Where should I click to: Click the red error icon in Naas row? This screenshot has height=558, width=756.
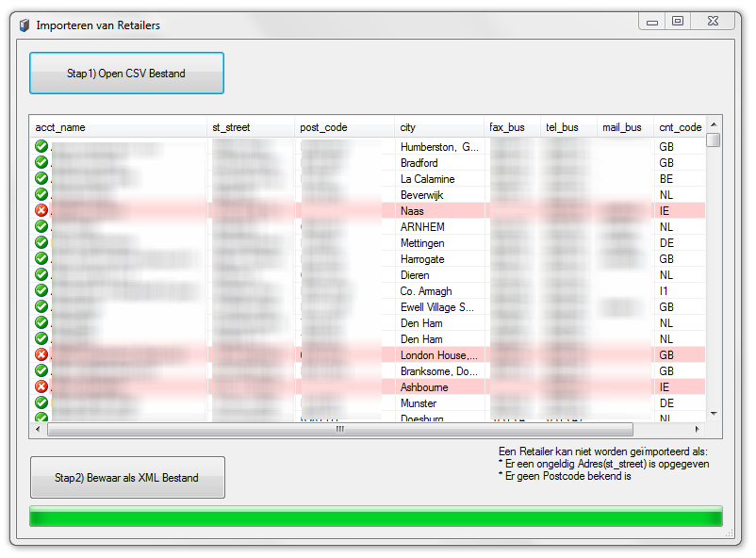pos(41,211)
